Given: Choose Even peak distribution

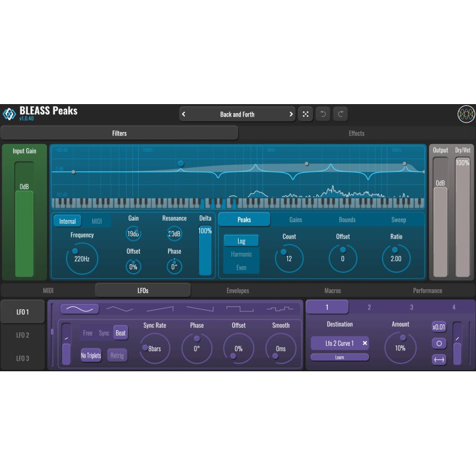Looking at the screenshot, I should pos(242,267).
